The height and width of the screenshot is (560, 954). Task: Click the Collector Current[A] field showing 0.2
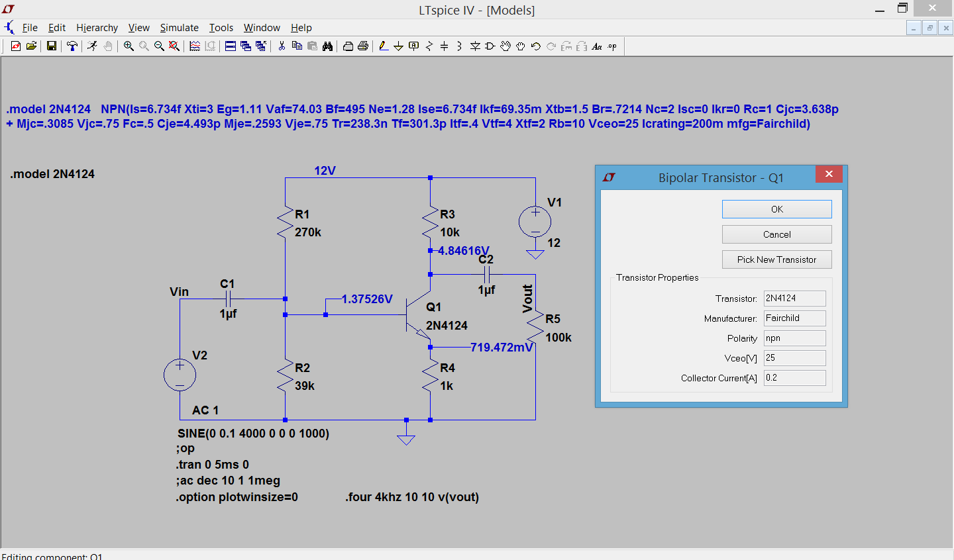[x=794, y=378]
